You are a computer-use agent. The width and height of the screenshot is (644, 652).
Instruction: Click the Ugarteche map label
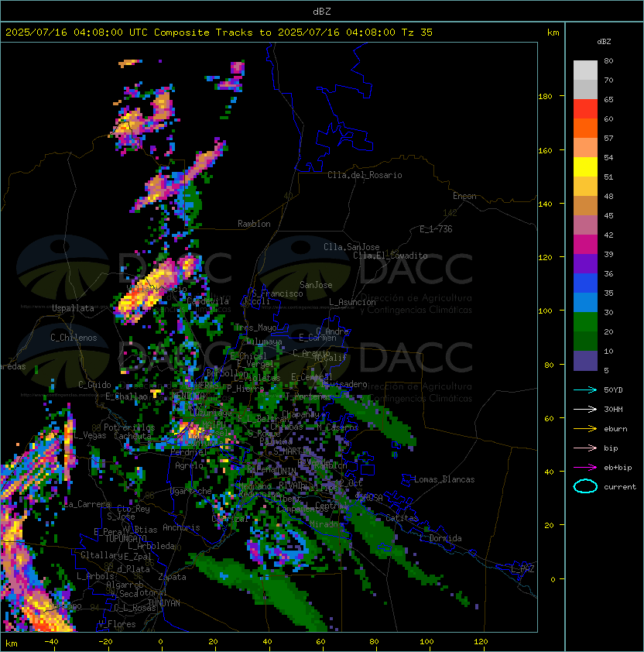coord(191,491)
